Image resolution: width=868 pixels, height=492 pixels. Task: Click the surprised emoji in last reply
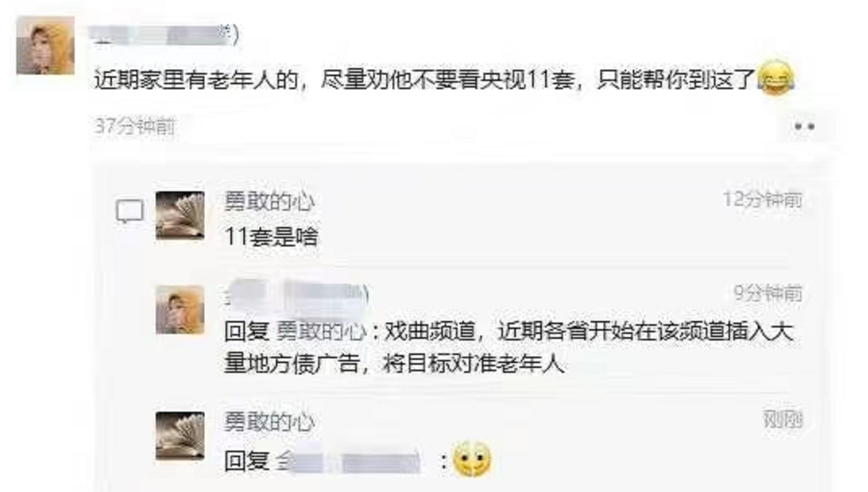[x=471, y=459]
